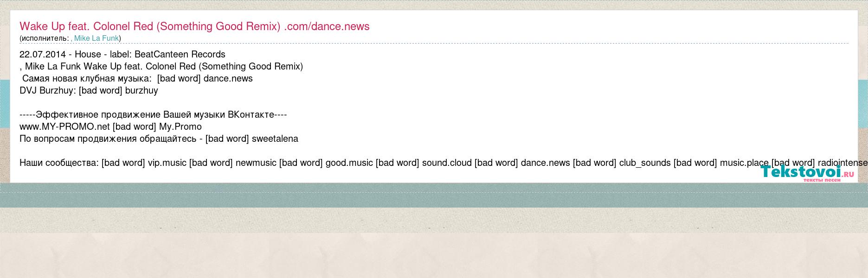Click 'good.music' in the communities list
868x278 pixels.
(349, 163)
